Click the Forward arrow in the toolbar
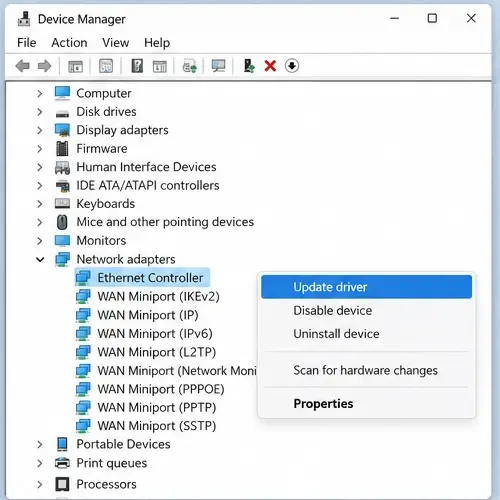Image resolution: width=500 pixels, height=500 pixels. (44, 66)
